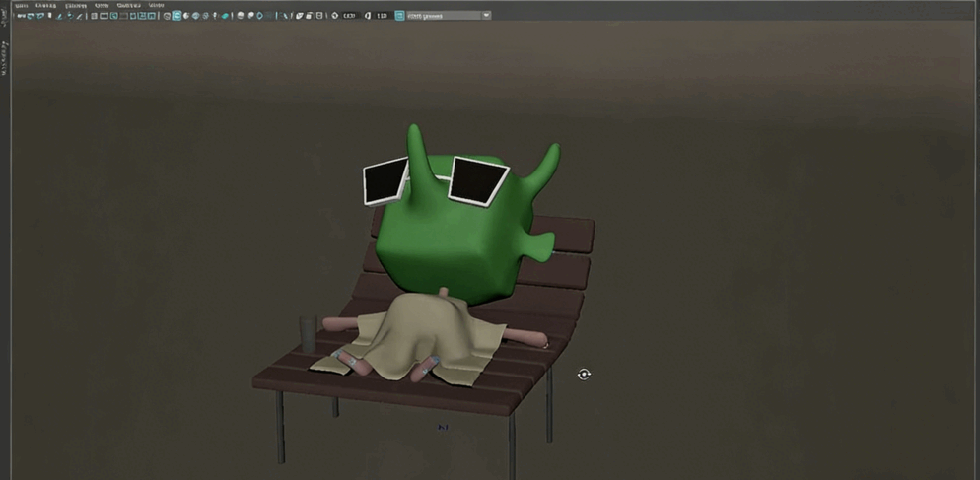Click the Image Plane icon
The height and width of the screenshot is (480, 980).
click(59, 16)
